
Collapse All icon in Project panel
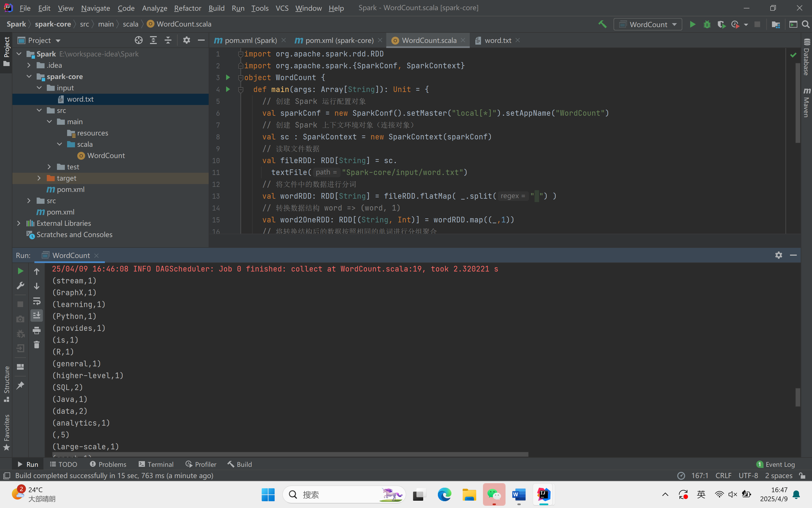pyautogui.click(x=168, y=40)
